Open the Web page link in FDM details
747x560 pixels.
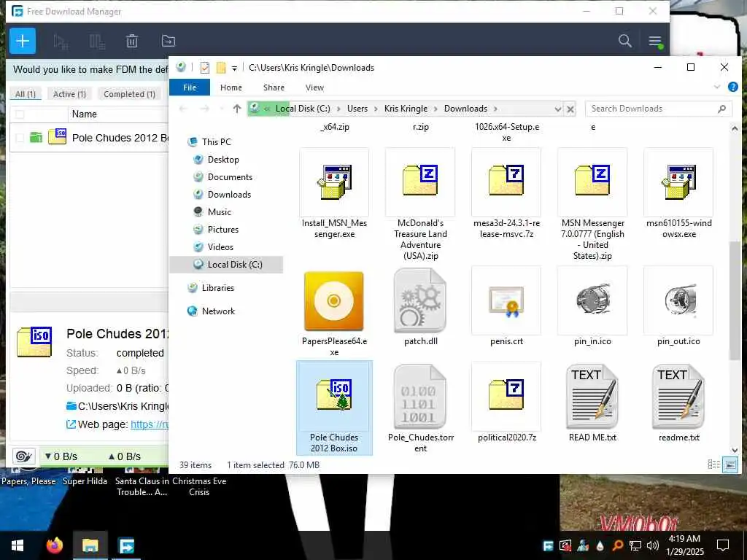click(150, 424)
